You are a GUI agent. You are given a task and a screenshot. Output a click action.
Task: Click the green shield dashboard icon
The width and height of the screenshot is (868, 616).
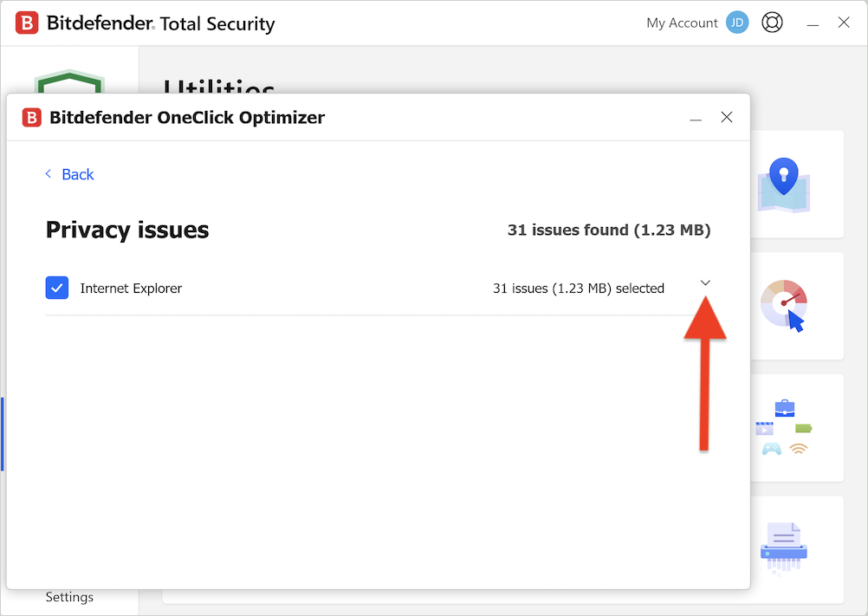click(69, 81)
